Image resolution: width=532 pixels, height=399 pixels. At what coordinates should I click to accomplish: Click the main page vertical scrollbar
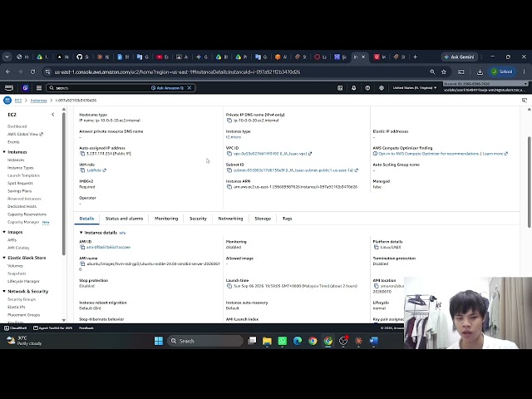529,182
